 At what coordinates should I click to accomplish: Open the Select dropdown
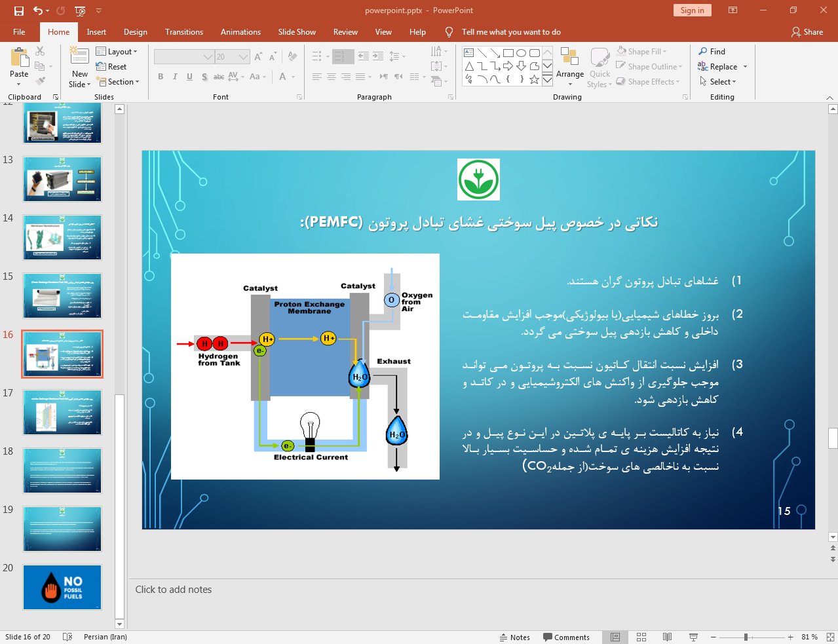(x=718, y=81)
